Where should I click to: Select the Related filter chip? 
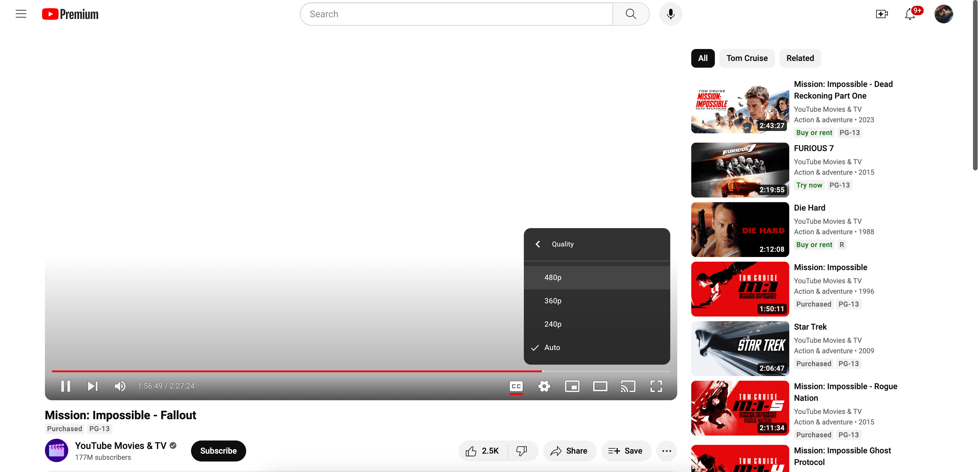[800, 58]
